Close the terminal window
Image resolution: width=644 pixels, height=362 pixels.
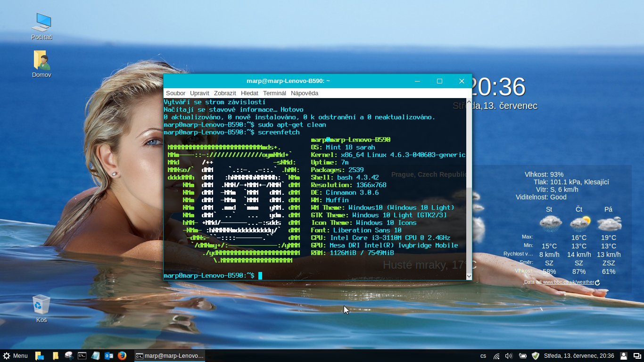(462, 81)
